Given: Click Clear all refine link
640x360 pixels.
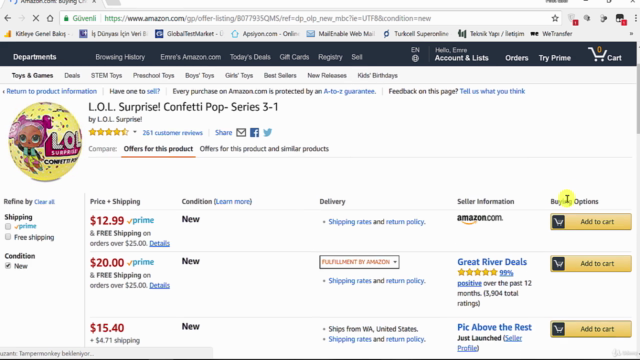Looking at the screenshot, I should tap(44, 202).
